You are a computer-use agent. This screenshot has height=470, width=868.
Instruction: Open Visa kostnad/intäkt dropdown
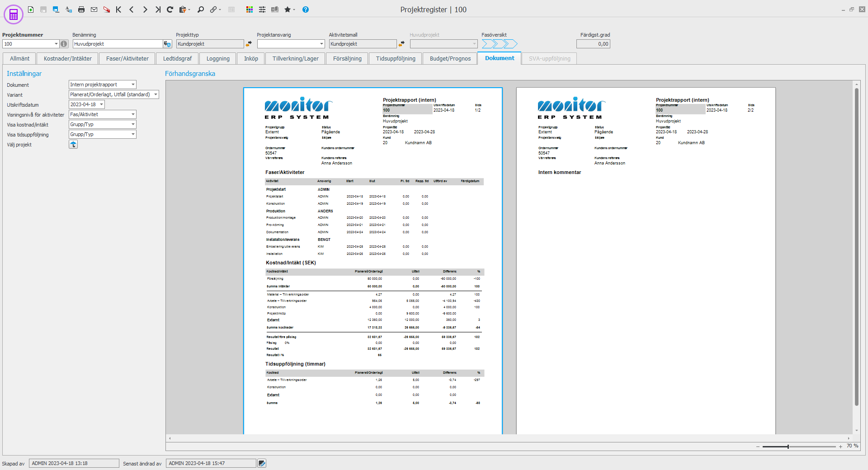133,124
